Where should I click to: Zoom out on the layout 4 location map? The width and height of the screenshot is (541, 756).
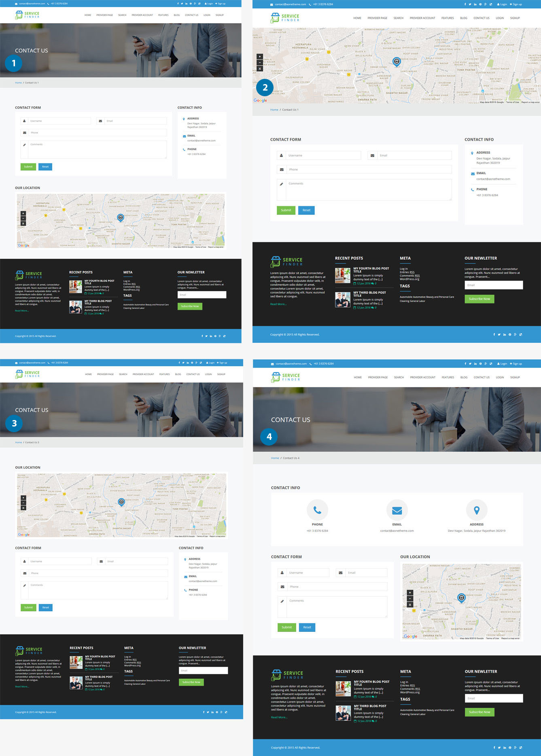pos(410,599)
